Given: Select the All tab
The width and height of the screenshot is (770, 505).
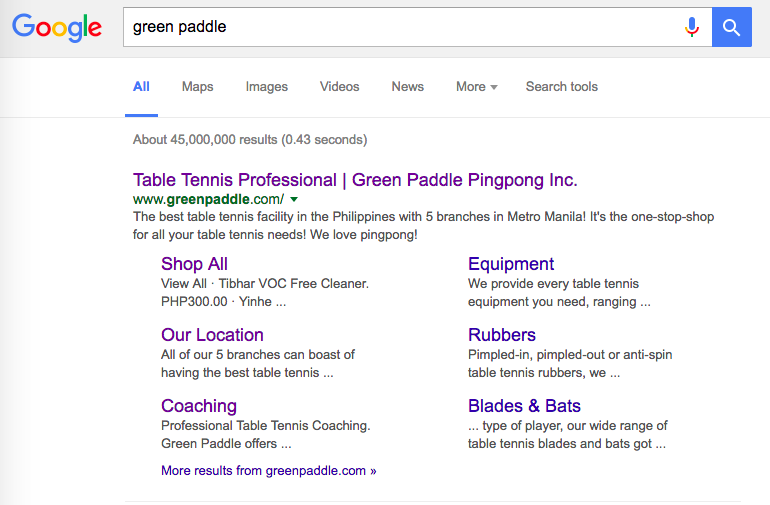Looking at the screenshot, I should click(141, 86).
